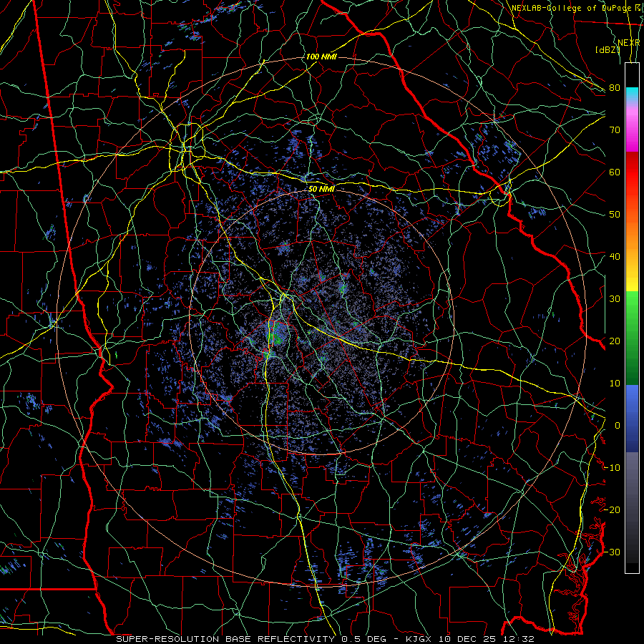
Task: Click the 60 value on the dBZ scale
Action: click(615, 172)
